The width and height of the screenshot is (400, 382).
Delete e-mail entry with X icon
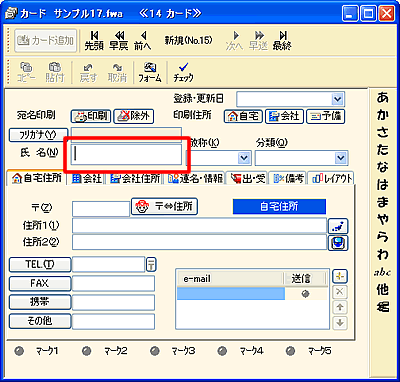[x=340, y=292]
